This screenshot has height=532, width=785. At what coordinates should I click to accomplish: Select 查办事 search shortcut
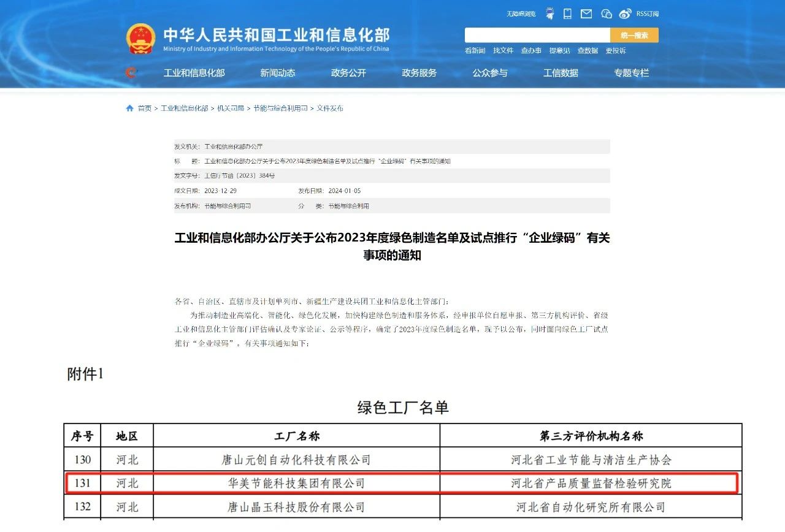(x=531, y=51)
